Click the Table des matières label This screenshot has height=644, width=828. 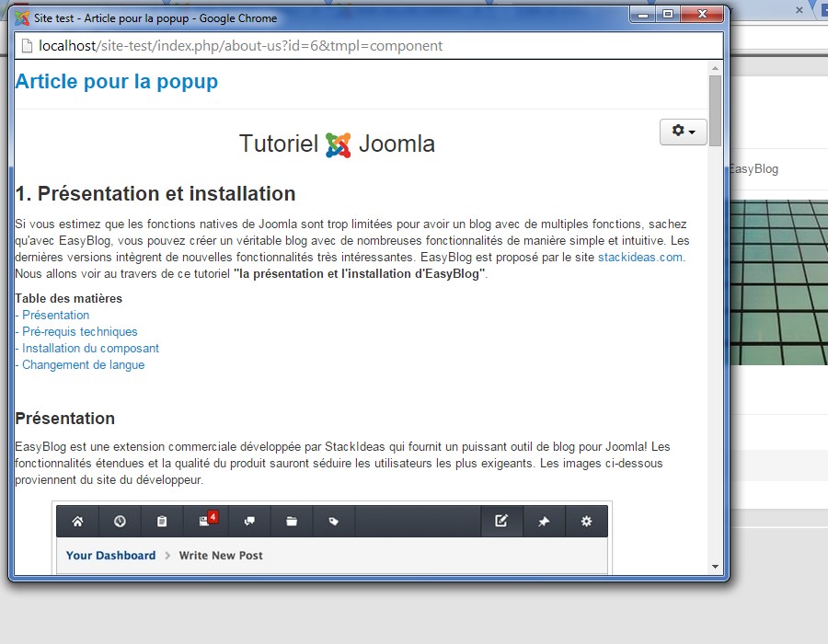69,298
